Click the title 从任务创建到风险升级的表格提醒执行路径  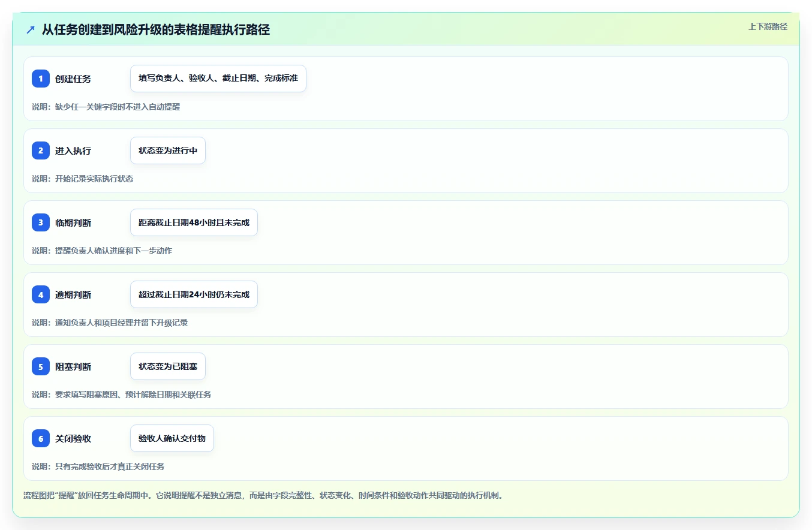156,29
